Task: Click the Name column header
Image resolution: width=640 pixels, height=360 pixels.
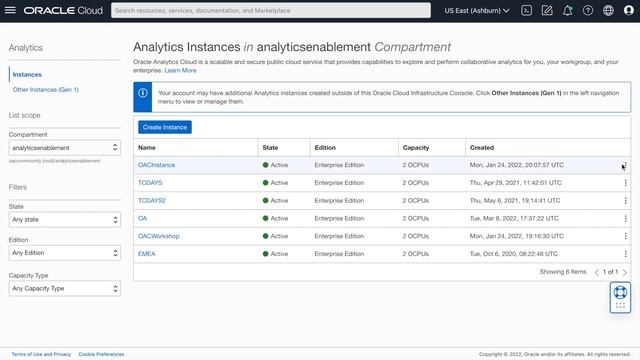Action: click(147, 148)
